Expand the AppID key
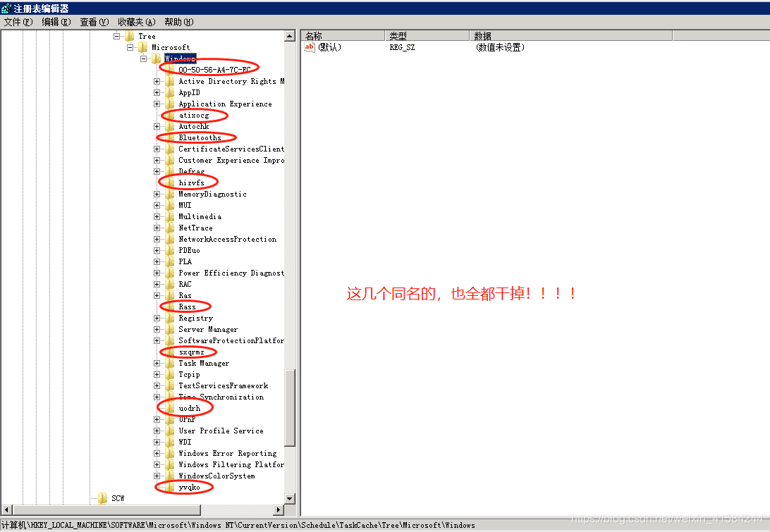The image size is (770, 532). (x=157, y=92)
